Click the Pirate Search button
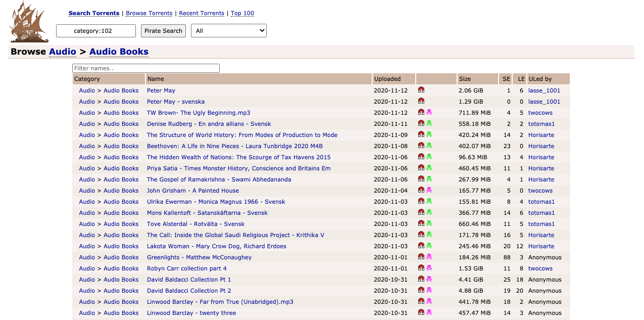Screen dimensions: 644x320 pyautogui.click(x=163, y=31)
